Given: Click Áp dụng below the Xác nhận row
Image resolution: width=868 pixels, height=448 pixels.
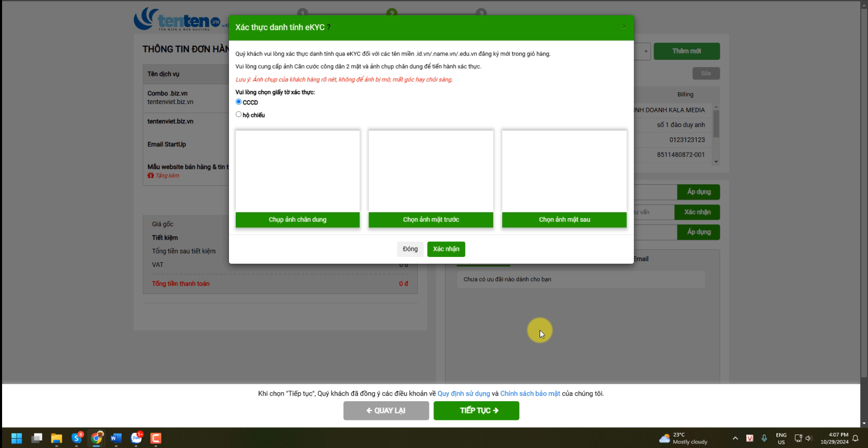Looking at the screenshot, I should coord(698,232).
